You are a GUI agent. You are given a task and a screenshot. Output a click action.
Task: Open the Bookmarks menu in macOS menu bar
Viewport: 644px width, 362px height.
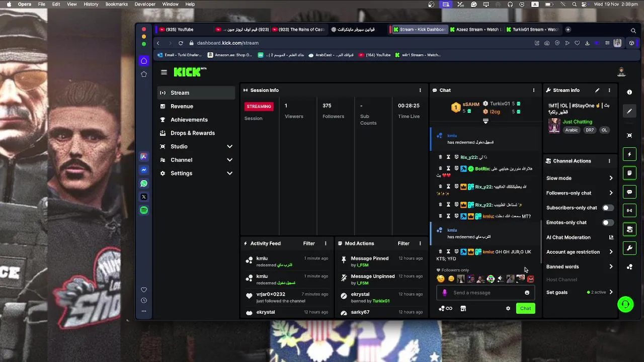[x=116, y=4]
